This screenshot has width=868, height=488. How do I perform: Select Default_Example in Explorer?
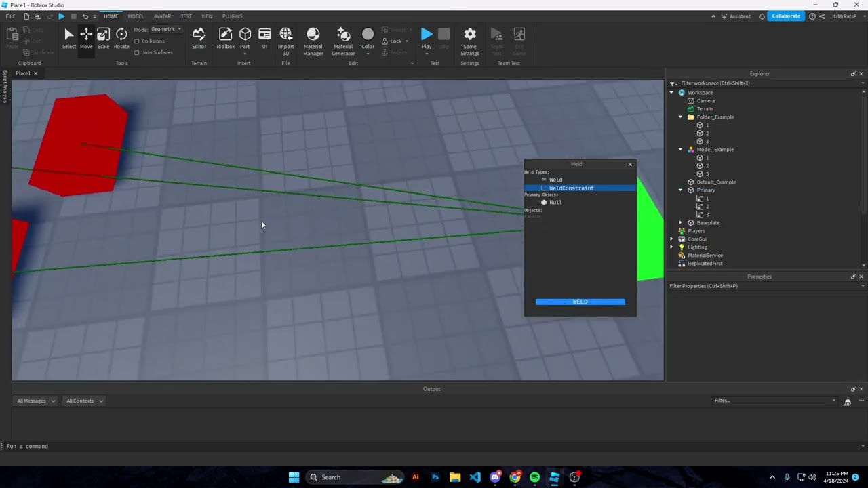(x=715, y=182)
